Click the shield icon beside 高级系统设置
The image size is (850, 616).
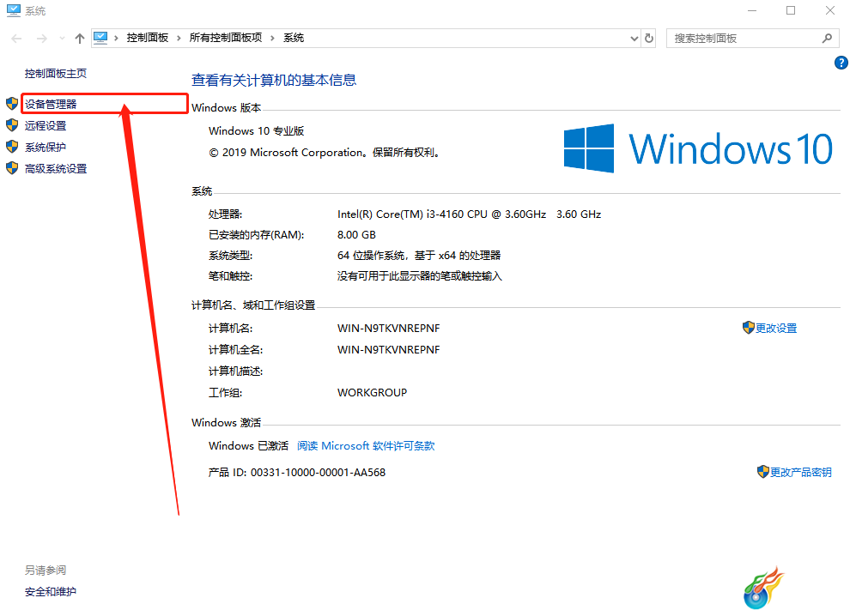[12, 168]
